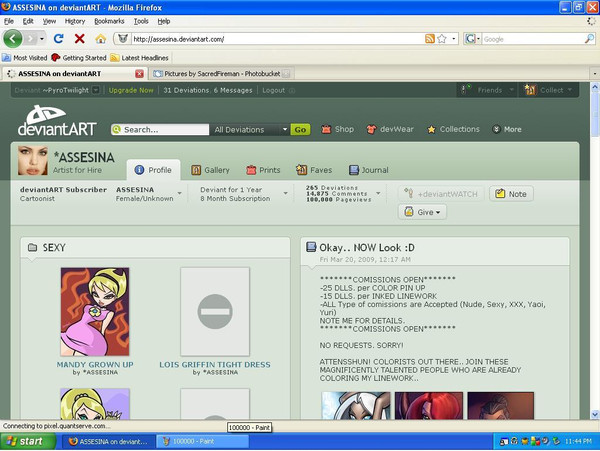600x451 pixels.
Task: Click the Note button
Action: [511, 194]
